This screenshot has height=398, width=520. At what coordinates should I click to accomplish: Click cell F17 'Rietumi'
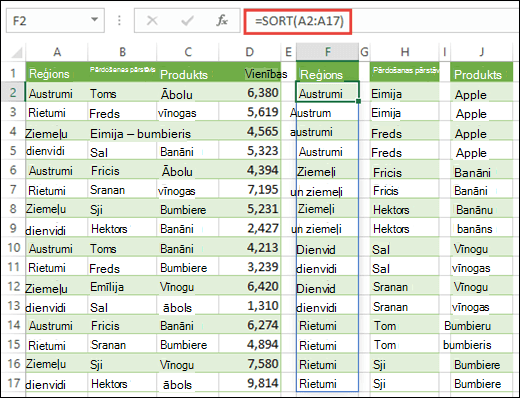tap(327, 383)
